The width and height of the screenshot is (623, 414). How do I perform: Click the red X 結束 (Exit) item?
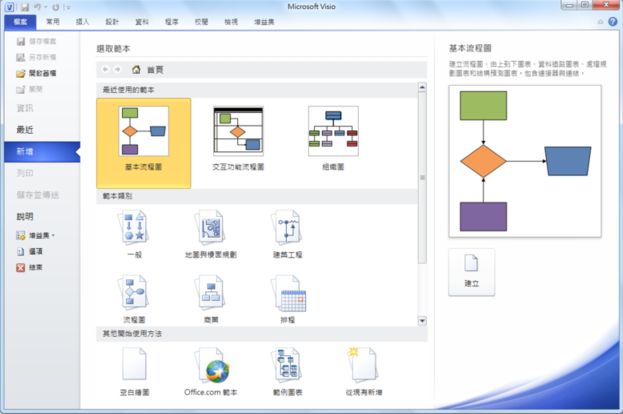pyautogui.click(x=30, y=267)
